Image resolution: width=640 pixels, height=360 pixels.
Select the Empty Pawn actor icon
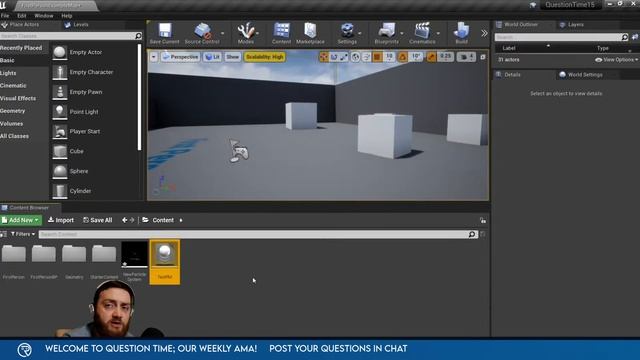click(x=60, y=92)
